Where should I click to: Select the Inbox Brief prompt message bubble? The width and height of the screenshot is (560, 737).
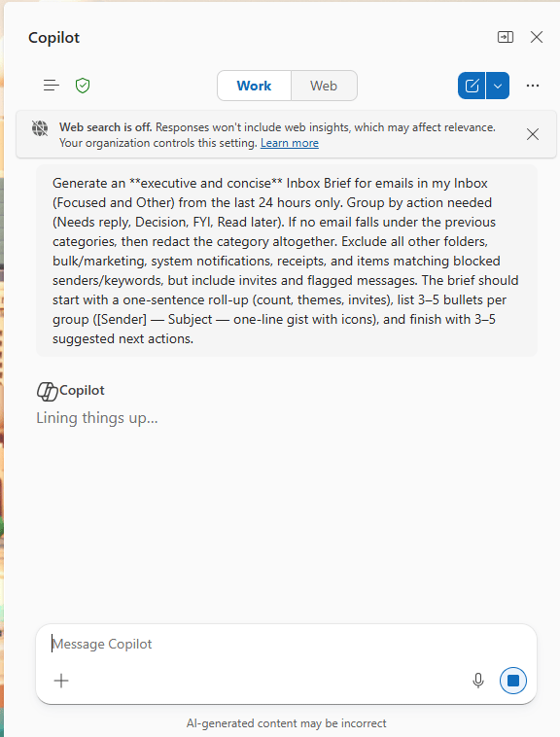tap(287, 261)
